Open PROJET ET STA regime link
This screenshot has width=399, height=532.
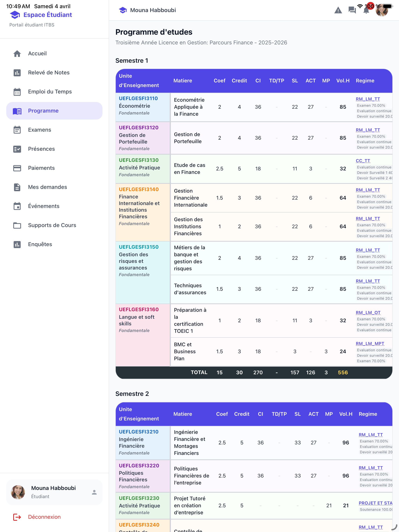click(375, 503)
